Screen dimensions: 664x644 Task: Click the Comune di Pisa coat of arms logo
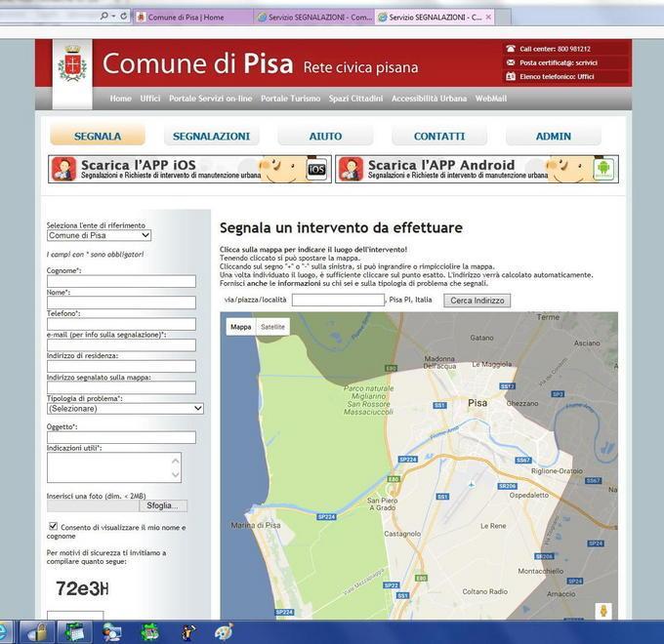pos(72,63)
